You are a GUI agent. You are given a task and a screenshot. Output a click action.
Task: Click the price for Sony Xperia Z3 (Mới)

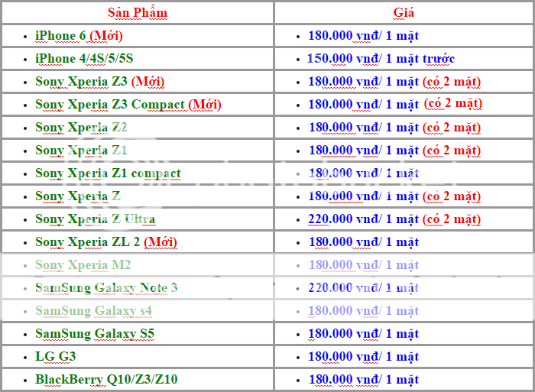click(394, 82)
